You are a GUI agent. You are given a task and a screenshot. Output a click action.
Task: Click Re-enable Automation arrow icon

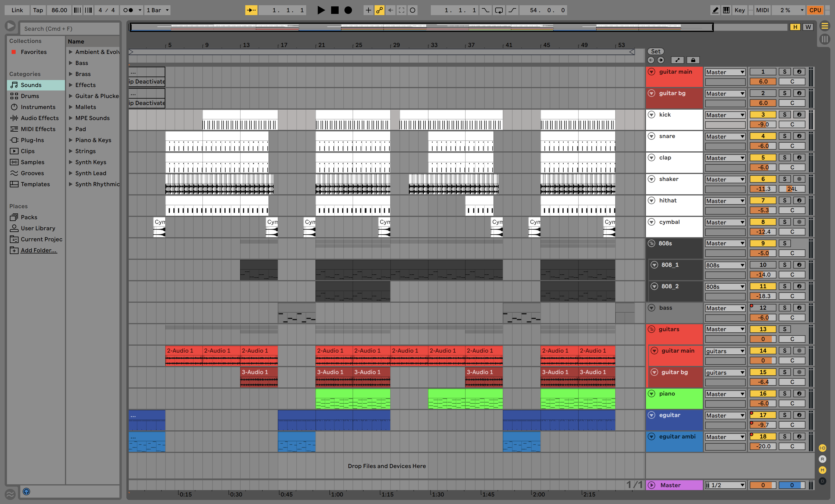click(390, 10)
